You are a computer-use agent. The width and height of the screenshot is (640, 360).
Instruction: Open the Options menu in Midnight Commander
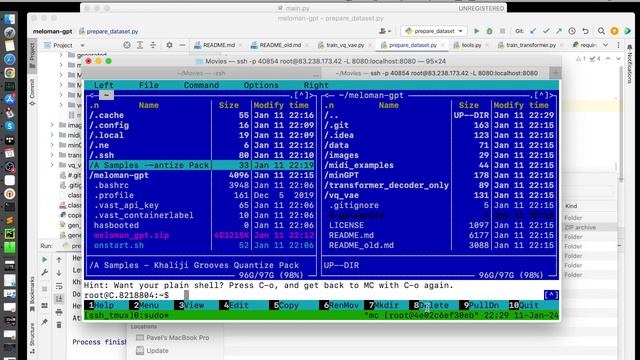click(261, 85)
